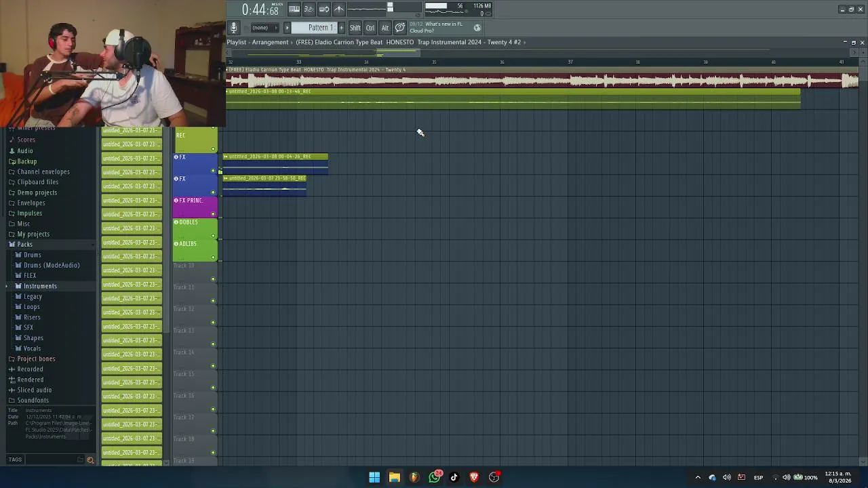Image resolution: width=868 pixels, height=488 pixels.
Task: Click the globe icon beside the news panel
Action: tap(477, 28)
